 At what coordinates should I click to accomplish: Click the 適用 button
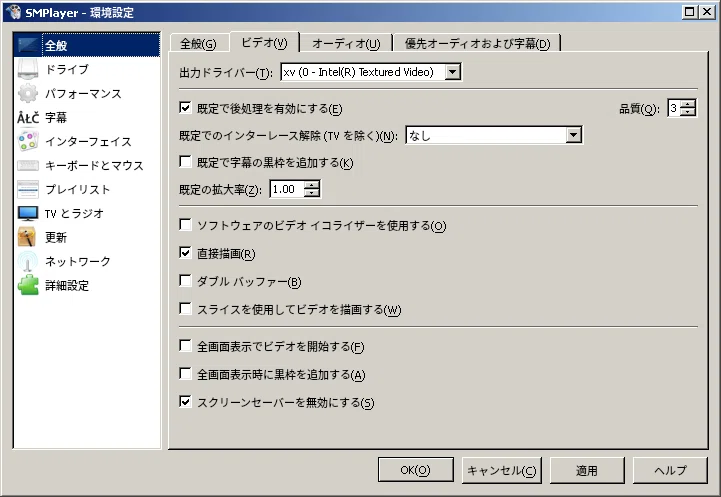point(587,470)
